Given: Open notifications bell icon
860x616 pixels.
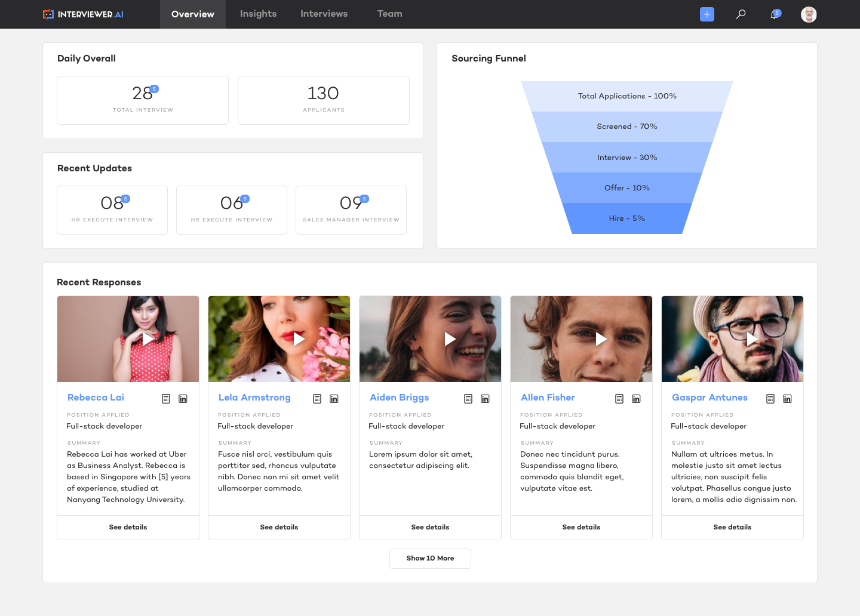Looking at the screenshot, I should tap(775, 14).
